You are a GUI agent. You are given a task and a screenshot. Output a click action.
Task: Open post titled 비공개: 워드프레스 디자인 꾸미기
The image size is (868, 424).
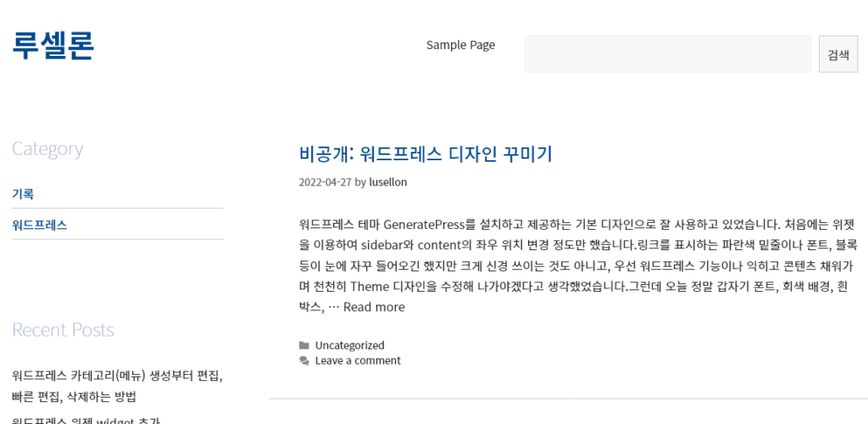tap(426, 153)
